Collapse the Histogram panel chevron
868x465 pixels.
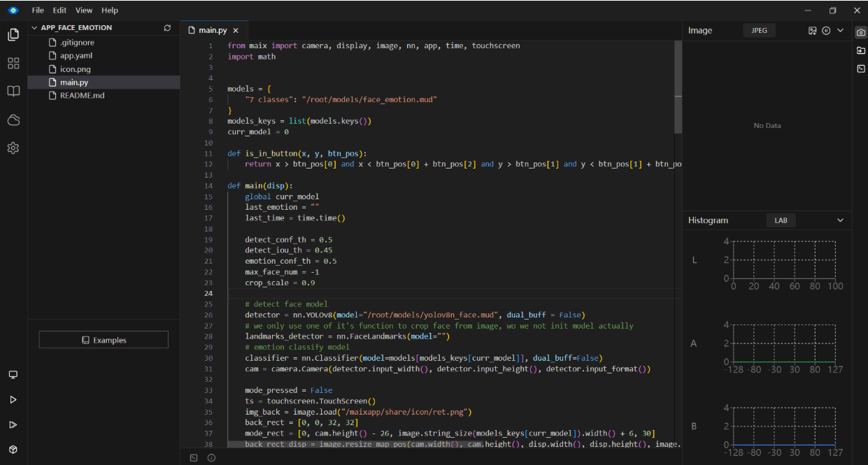[841, 220]
